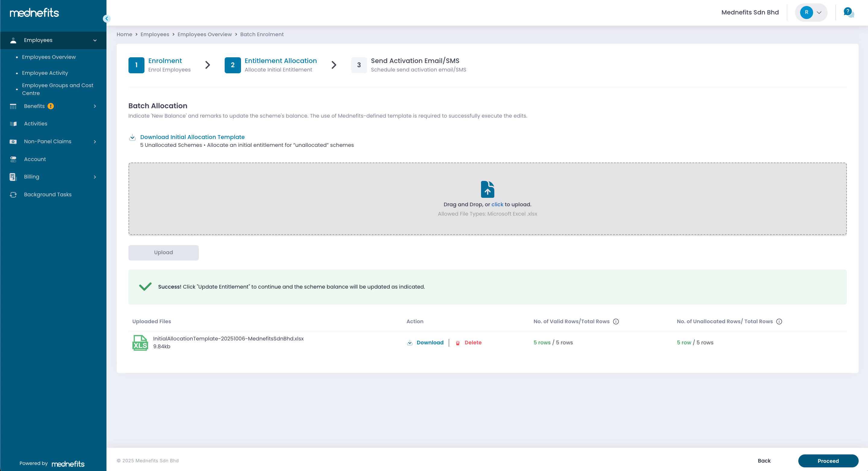
Task: Go to Background Tasks menu item
Action: coord(48,194)
